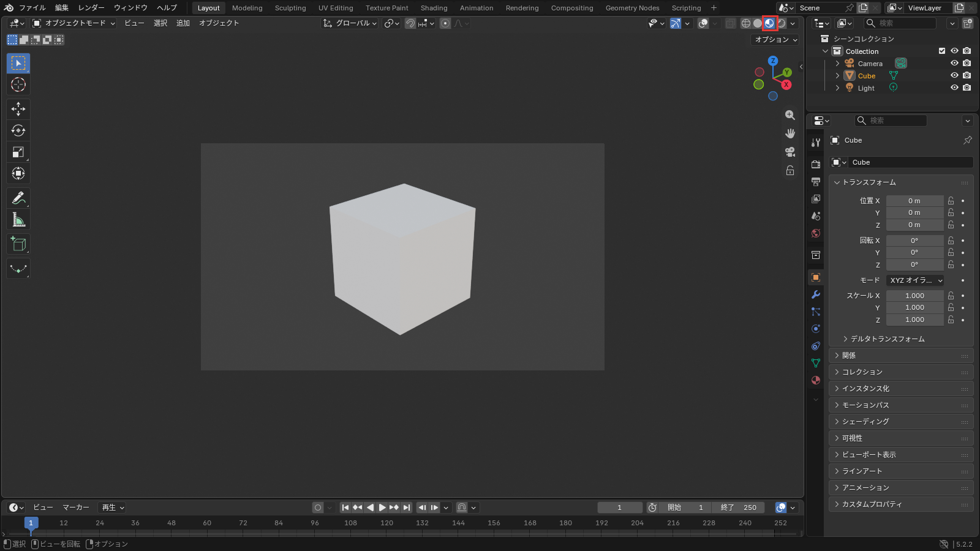
Task: Toggle camera view icon in viewport
Action: 790,152
